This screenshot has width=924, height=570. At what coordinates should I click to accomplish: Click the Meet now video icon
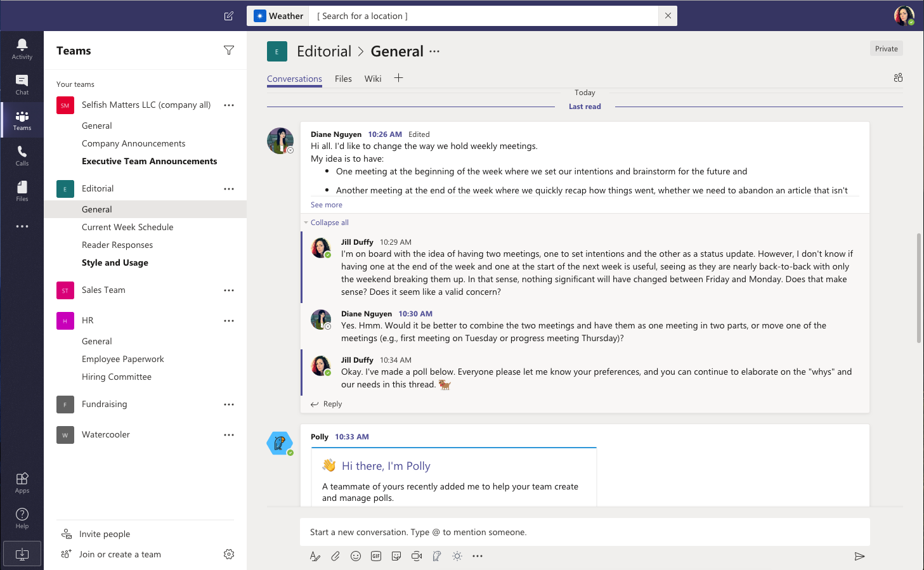pos(417,556)
